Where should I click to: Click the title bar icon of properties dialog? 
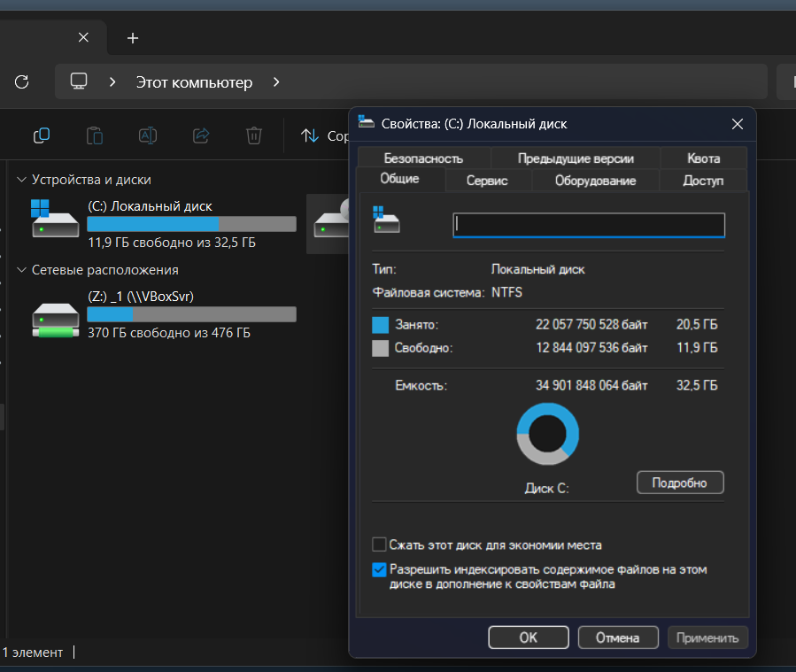point(366,123)
